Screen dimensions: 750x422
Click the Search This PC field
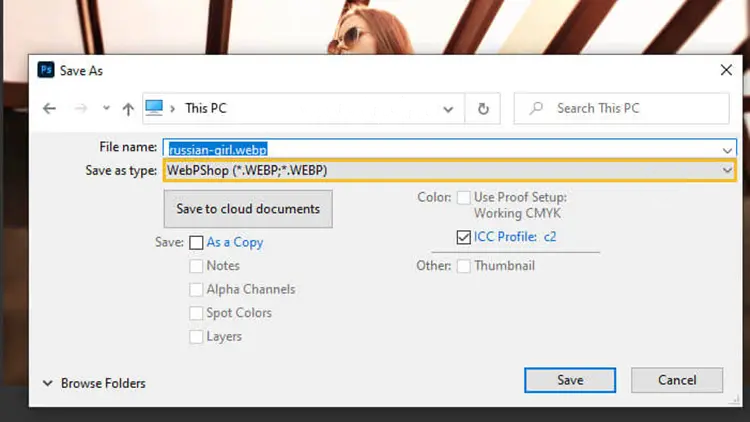(x=622, y=108)
